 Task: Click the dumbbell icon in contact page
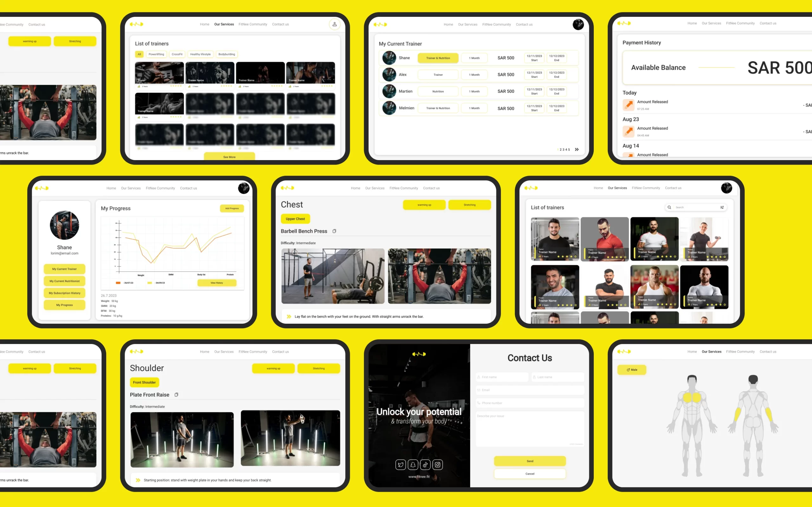tap(419, 354)
